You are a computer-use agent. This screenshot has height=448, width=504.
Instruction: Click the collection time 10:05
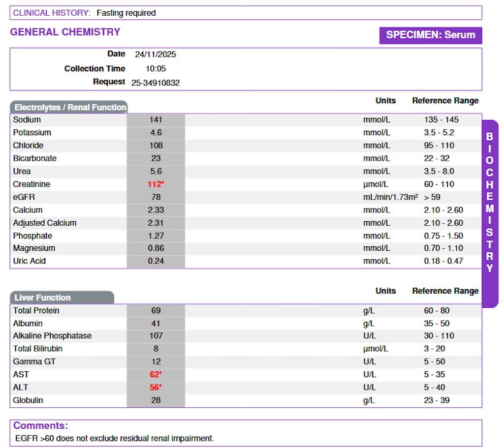click(156, 68)
